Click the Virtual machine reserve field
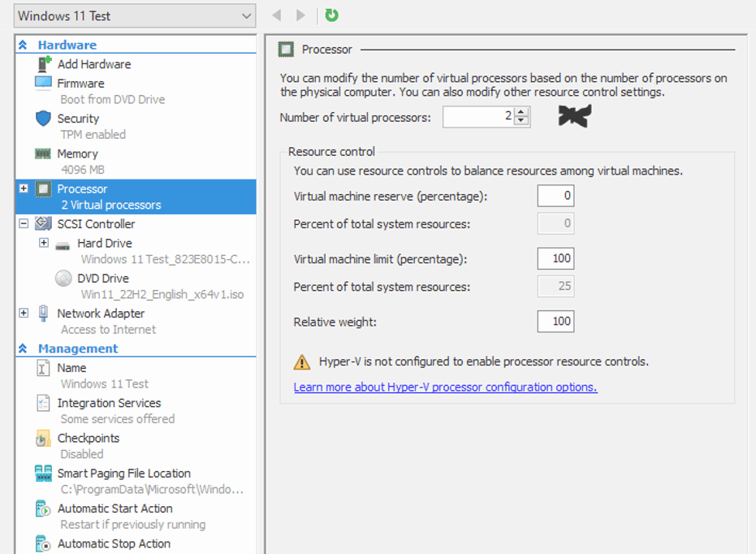This screenshot has height=554, width=756. tap(555, 196)
